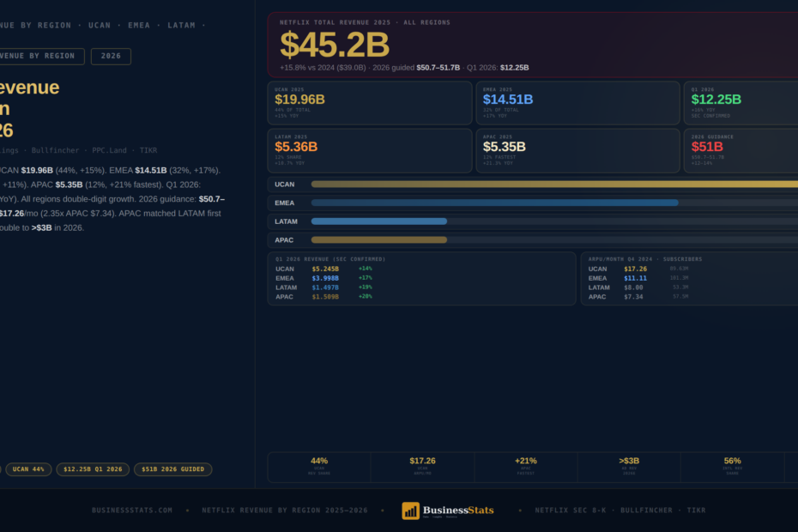Click the 2026 Guidance $51B card

pos(741,151)
